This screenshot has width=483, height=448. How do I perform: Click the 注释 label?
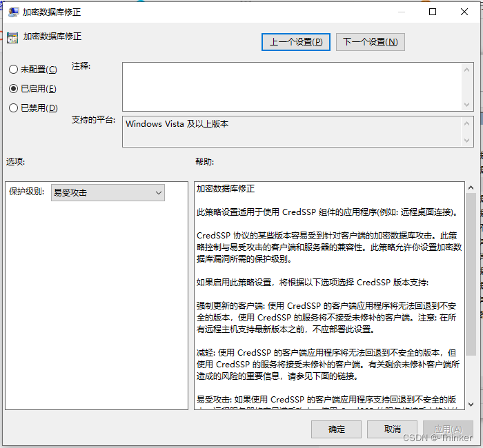81,66
